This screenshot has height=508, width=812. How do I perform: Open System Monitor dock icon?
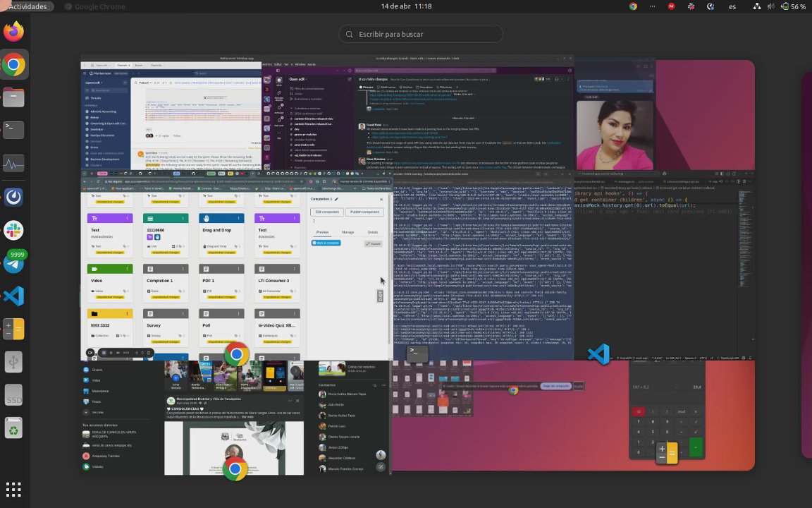13,164
